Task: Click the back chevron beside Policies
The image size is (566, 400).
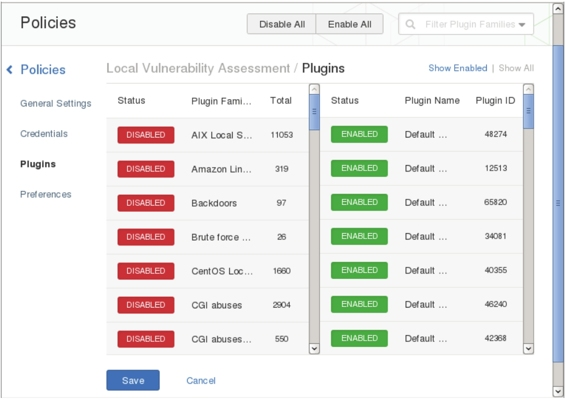Action: tap(10, 69)
